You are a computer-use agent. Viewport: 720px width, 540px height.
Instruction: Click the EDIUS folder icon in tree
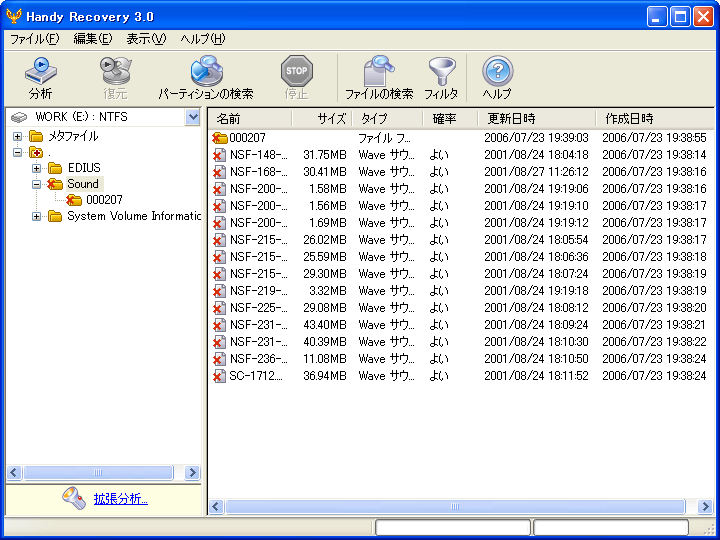pos(55,168)
